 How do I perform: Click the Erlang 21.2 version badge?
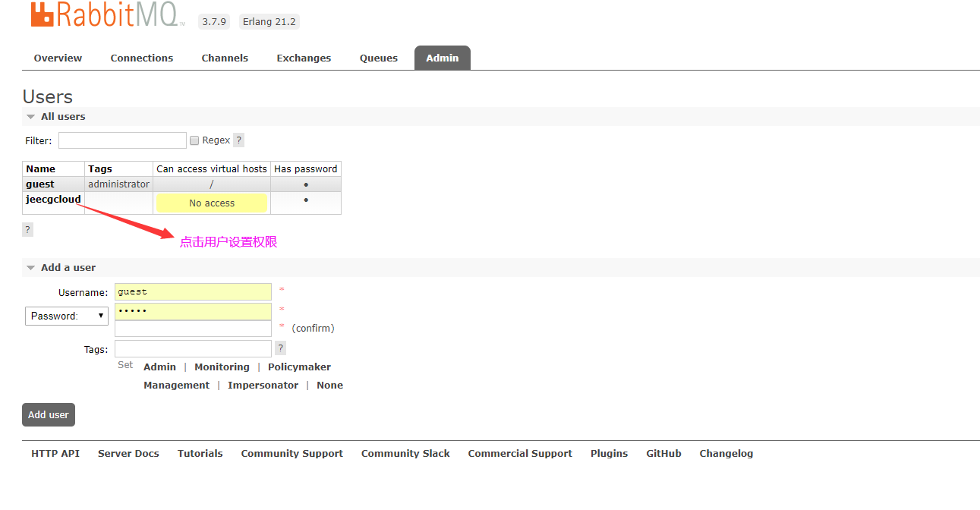(269, 22)
